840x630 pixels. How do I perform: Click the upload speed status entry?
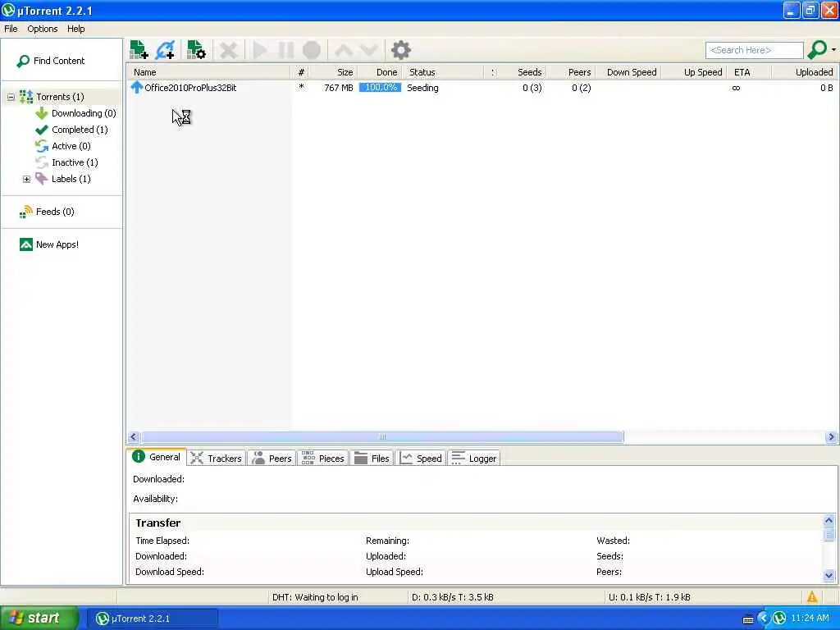tap(650, 597)
